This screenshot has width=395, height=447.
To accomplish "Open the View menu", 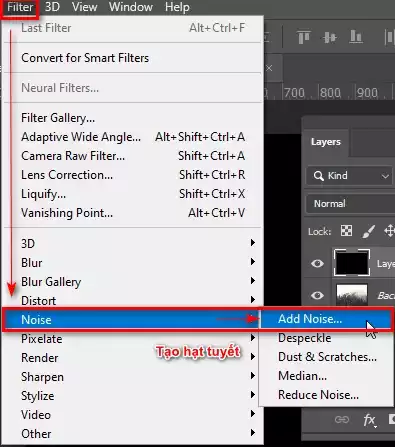I will [x=84, y=7].
